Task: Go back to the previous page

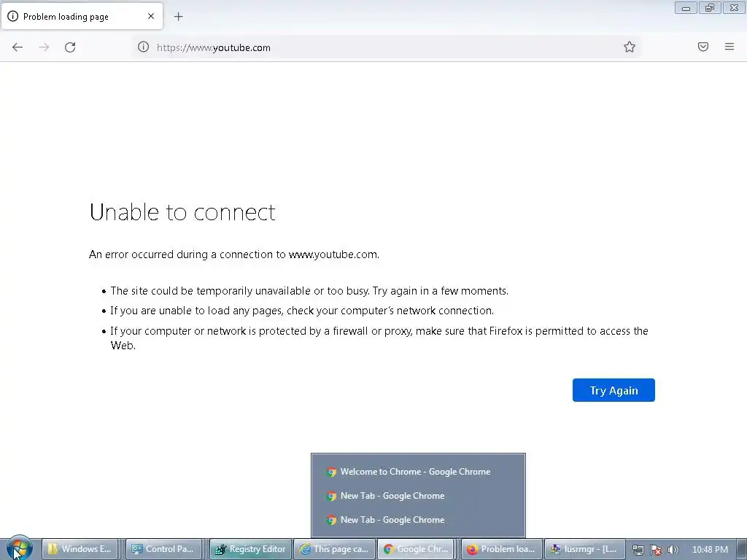Action: tap(18, 47)
